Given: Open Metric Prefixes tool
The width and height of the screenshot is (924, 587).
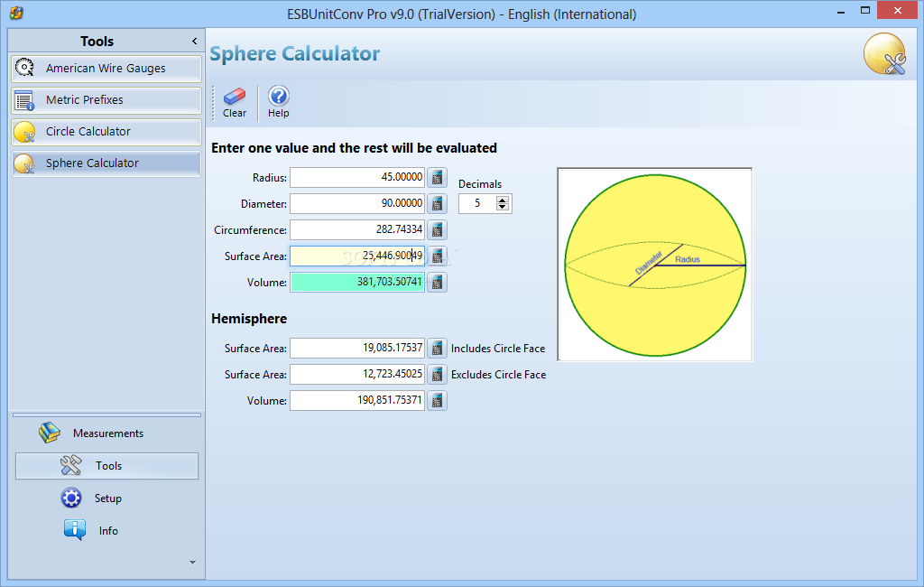Looking at the screenshot, I should pyautogui.click(x=106, y=100).
